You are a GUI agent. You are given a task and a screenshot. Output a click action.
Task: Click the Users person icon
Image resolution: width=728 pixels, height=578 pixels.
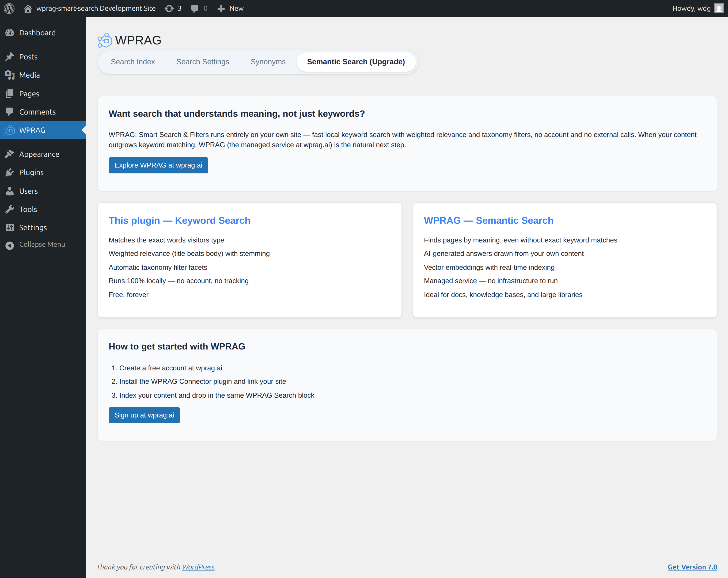[10, 191]
